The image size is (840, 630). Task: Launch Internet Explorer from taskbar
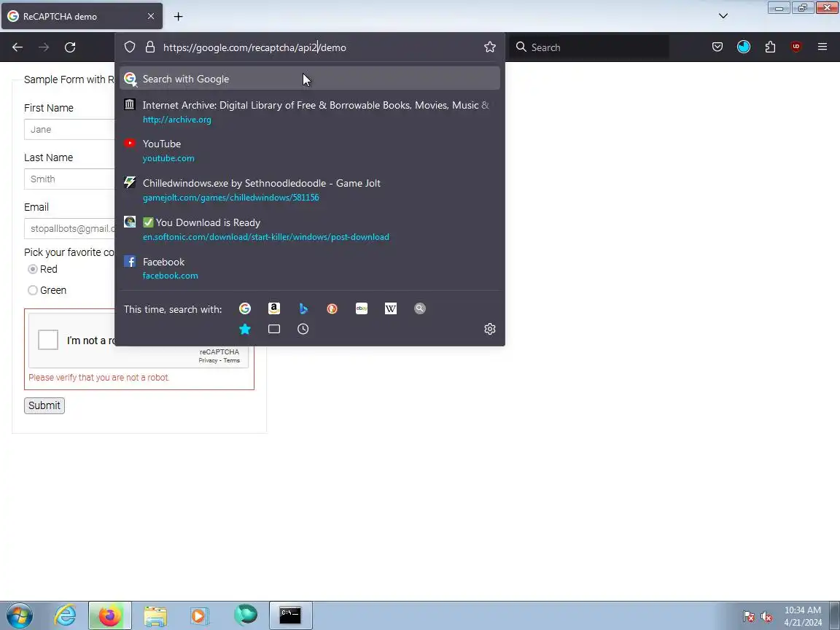click(x=66, y=615)
